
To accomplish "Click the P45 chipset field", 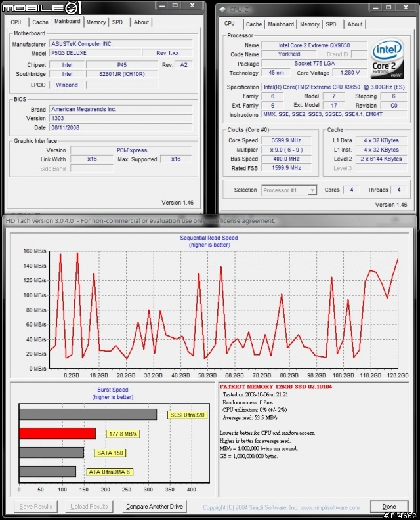I will point(122,65).
